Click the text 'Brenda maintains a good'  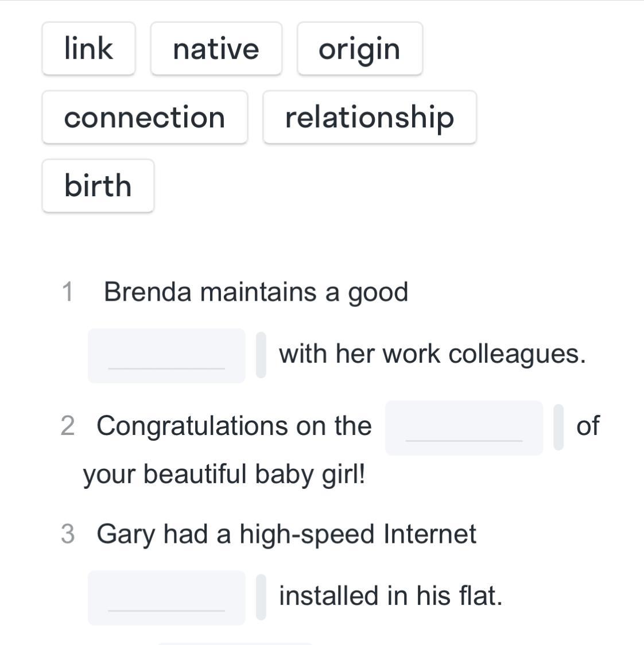tap(256, 292)
